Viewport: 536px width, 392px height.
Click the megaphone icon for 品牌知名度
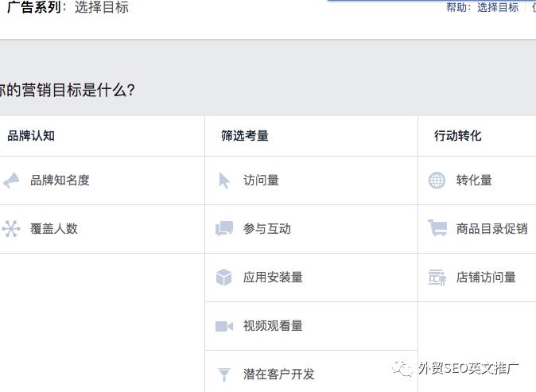[11, 180]
